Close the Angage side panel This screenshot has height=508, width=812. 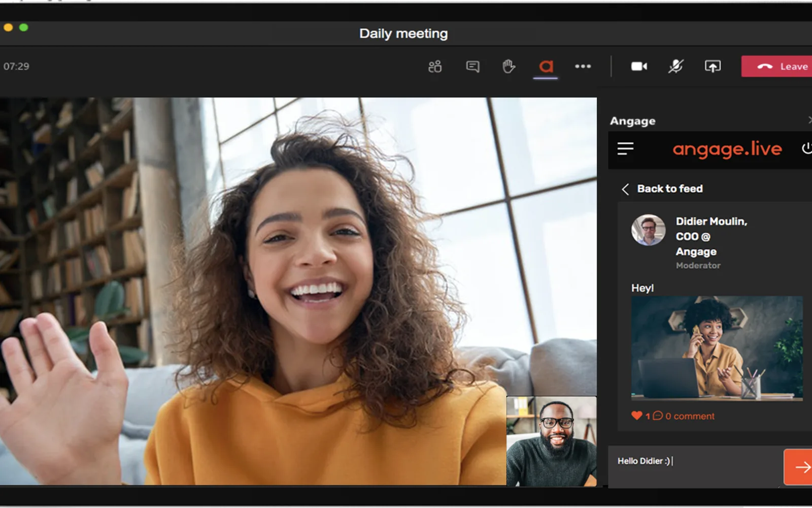[809, 120]
